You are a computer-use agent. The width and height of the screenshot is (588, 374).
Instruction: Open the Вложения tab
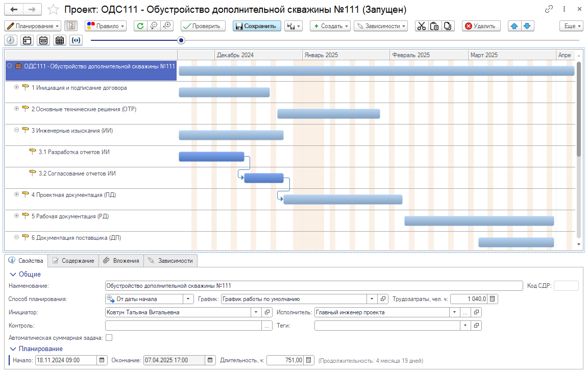(x=121, y=261)
